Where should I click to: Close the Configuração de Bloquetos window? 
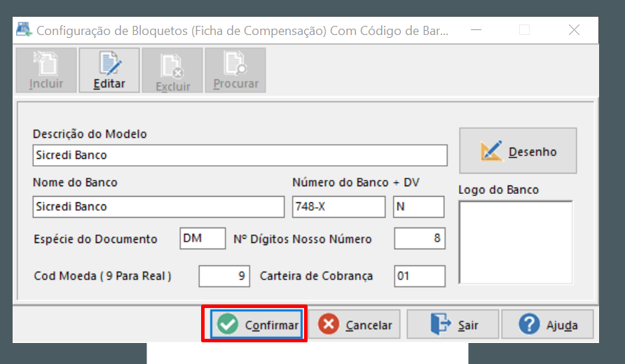pos(574,30)
